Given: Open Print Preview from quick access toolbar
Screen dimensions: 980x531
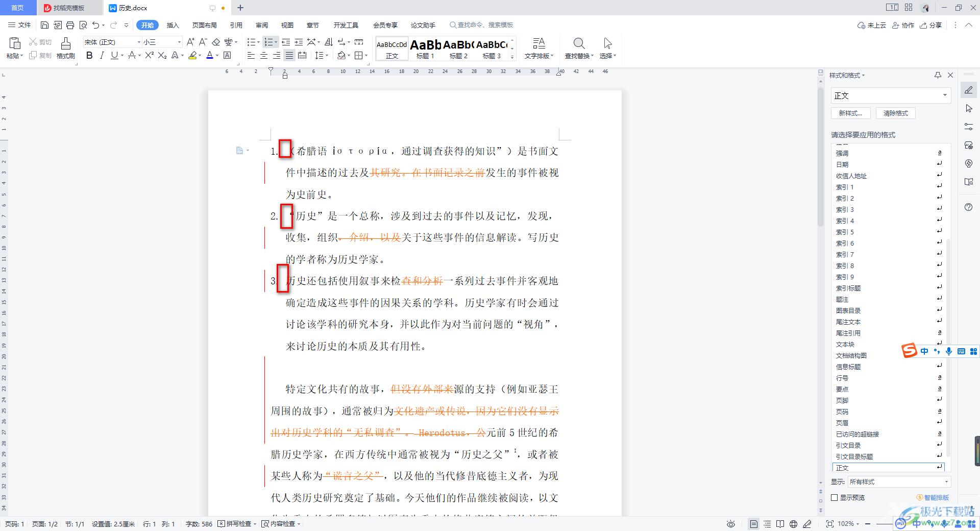Looking at the screenshot, I should [x=83, y=25].
